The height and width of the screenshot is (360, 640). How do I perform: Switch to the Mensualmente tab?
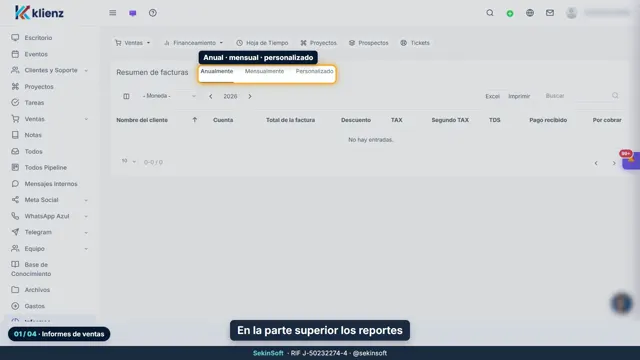(264, 71)
